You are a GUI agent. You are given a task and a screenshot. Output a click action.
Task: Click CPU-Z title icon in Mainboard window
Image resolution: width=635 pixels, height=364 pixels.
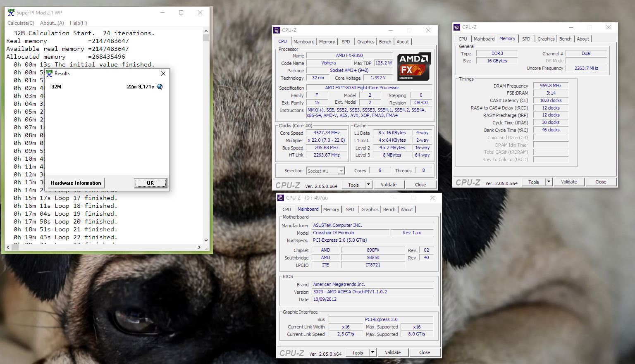pyautogui.click(x=281, y=197)
